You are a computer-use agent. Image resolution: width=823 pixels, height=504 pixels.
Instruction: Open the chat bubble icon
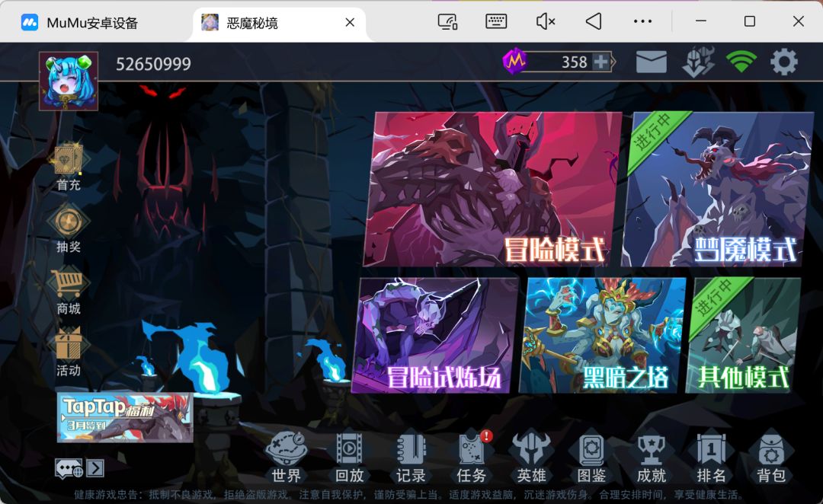tap(69, 468)
